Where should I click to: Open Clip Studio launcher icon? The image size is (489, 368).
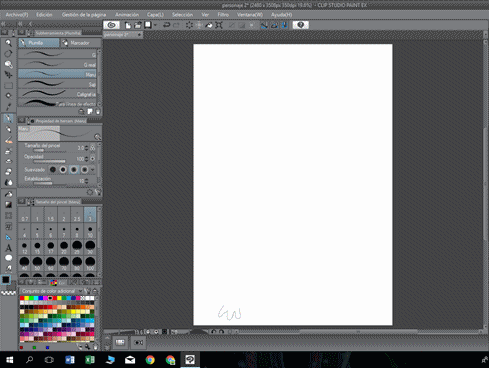(x=112, y=25)
